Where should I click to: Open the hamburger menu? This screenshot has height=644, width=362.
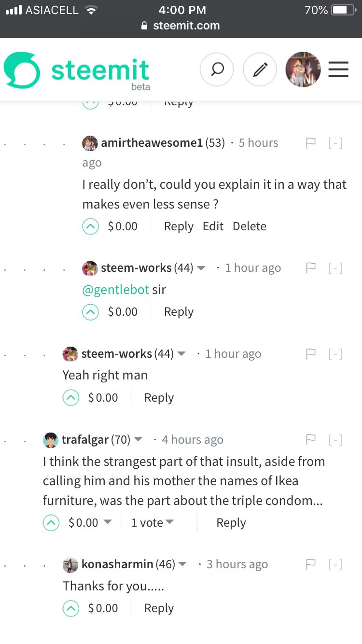tap(338, 70)
